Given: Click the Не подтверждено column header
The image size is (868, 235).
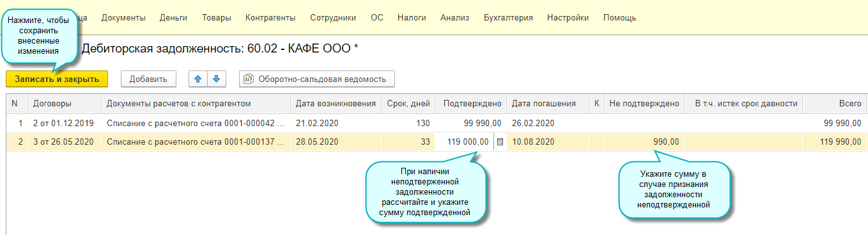Looking at the screenshot, I should 644,103.
